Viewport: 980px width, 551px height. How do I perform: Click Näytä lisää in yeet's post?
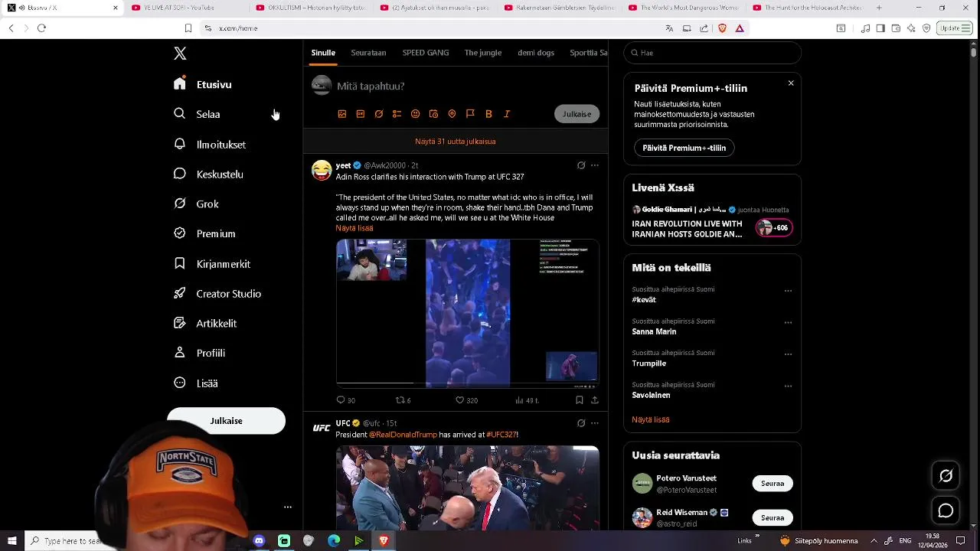pyautogui.click(x=354, y=228)
